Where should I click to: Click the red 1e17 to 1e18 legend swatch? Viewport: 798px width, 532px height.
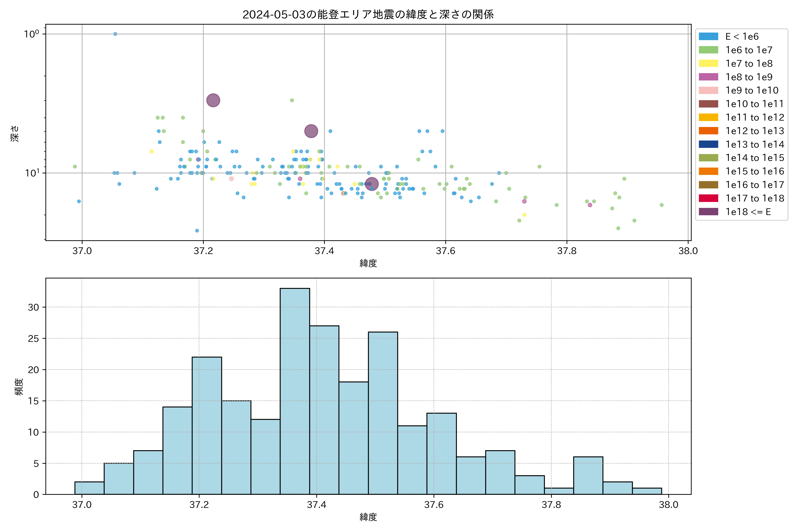tap(708, 198)
